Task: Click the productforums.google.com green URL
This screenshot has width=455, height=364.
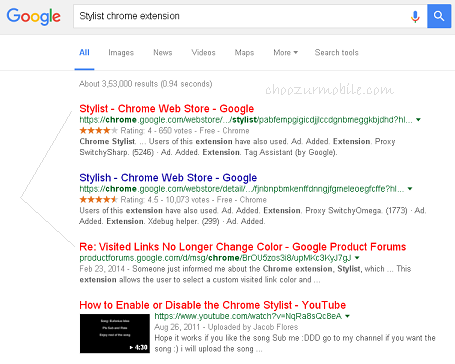Action: (215, 258)
